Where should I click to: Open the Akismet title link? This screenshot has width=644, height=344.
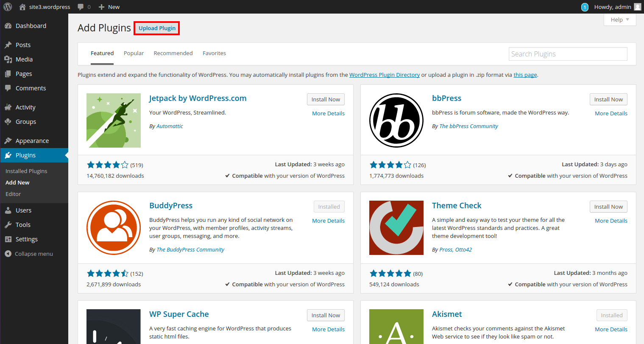(447, 314)
